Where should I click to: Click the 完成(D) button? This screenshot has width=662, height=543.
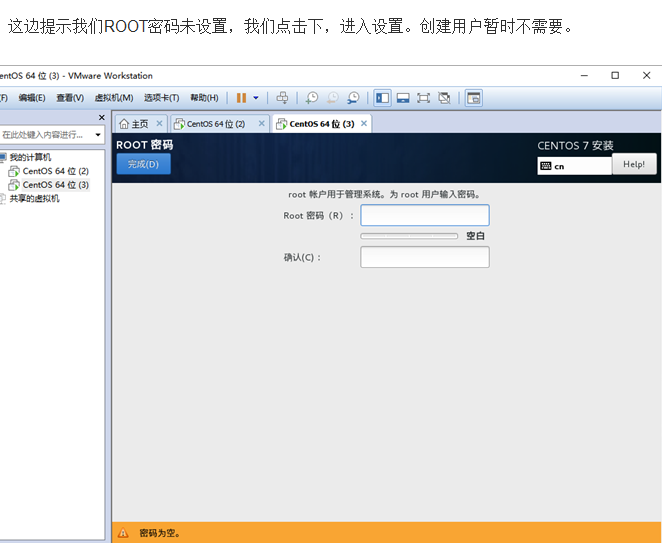144,164
